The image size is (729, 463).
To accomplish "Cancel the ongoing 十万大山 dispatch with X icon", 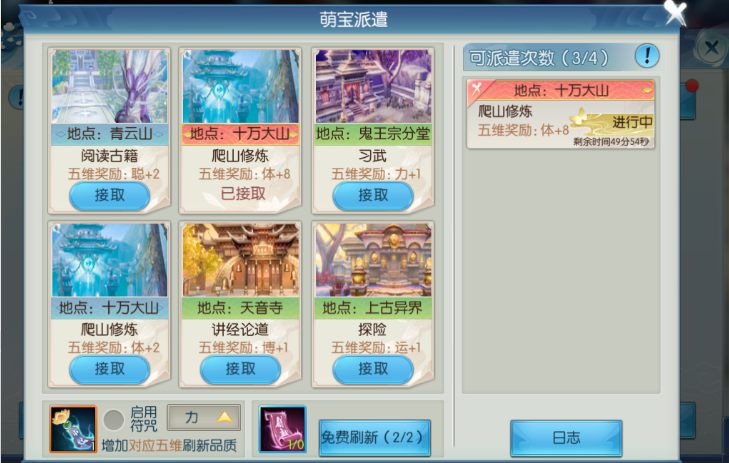I will pyautogui.click(x=476, y=87).
